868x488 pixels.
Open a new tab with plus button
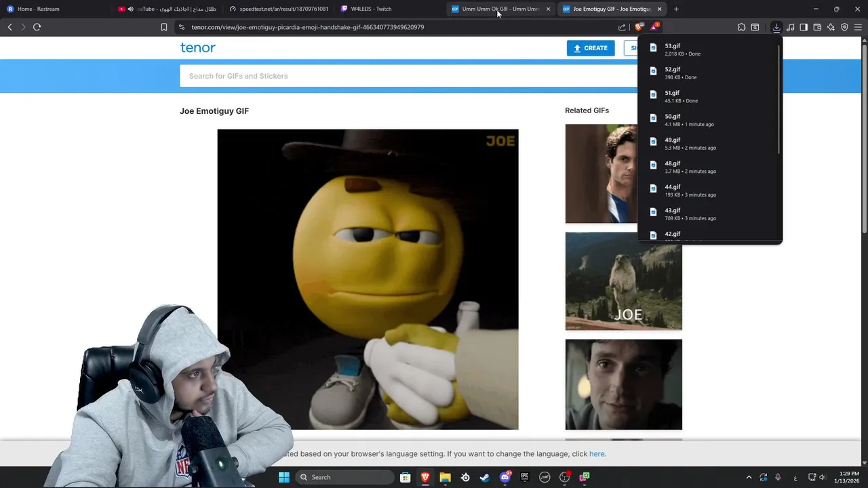tap(676, 9)
